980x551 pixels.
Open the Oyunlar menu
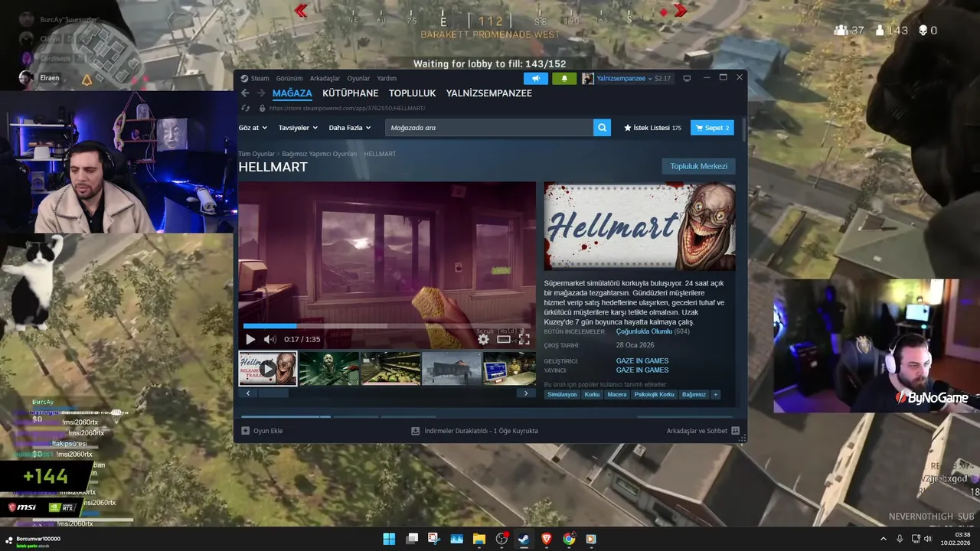[358, 78]
